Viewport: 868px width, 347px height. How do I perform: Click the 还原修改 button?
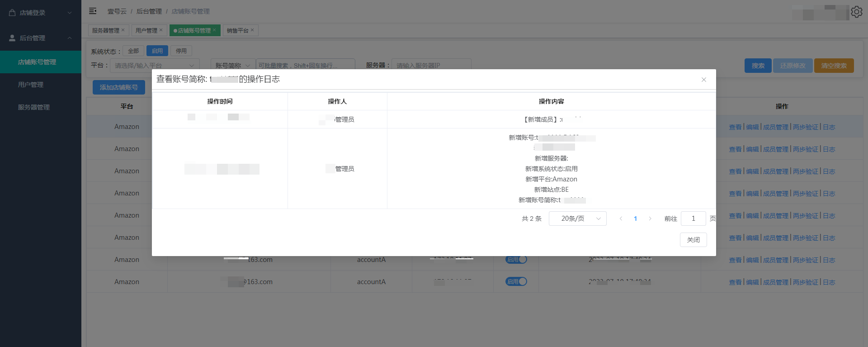tap(793, 66)
